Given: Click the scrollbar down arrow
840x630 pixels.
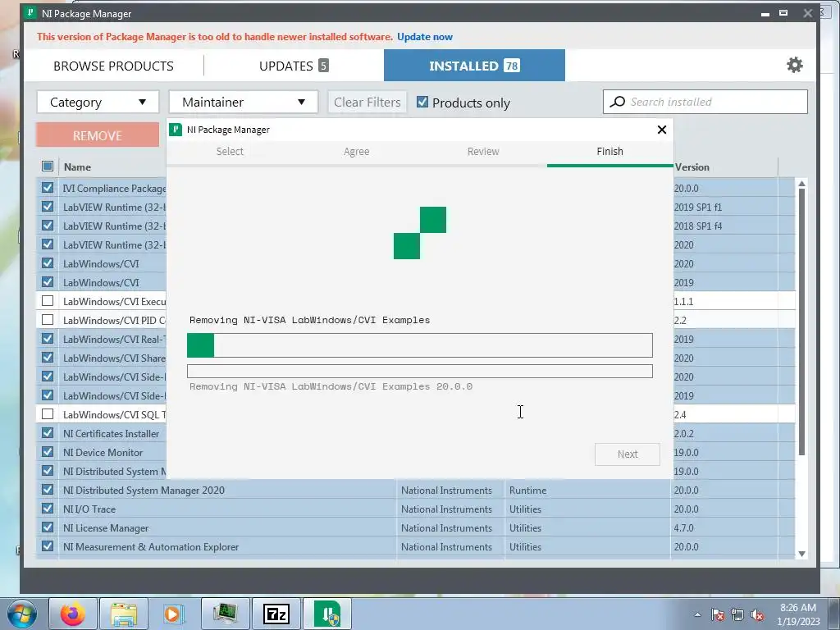Looking at the screenshot, I should coord(801,554).
